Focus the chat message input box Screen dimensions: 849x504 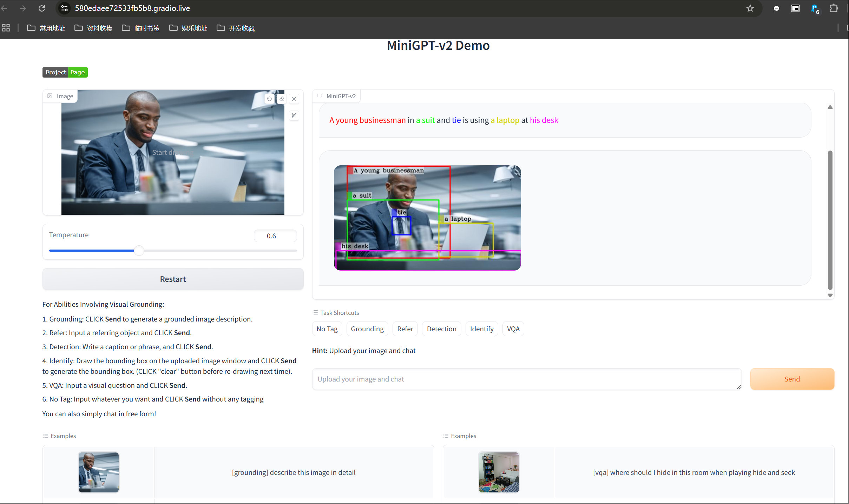pyautogui.click(x=526, y=379)
